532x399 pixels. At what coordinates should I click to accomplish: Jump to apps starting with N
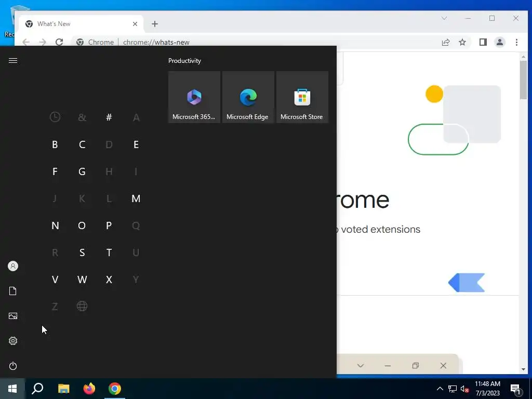[55, 225]
